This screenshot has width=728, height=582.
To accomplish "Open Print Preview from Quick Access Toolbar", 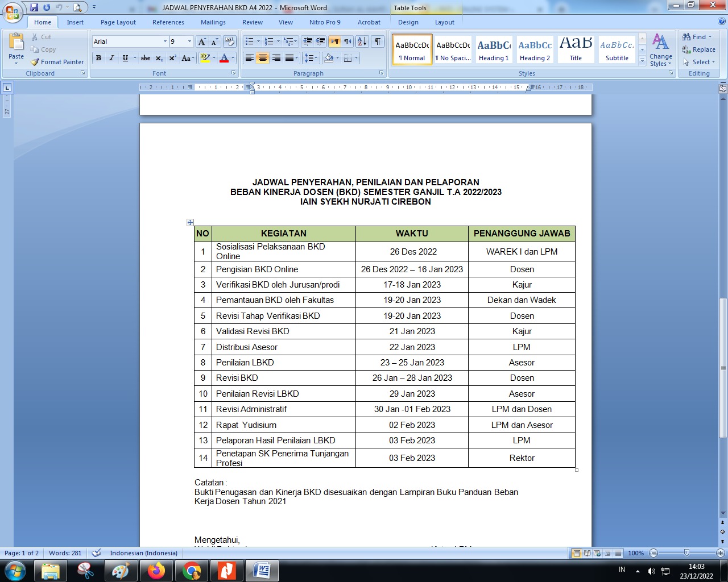I will (77, 7).
